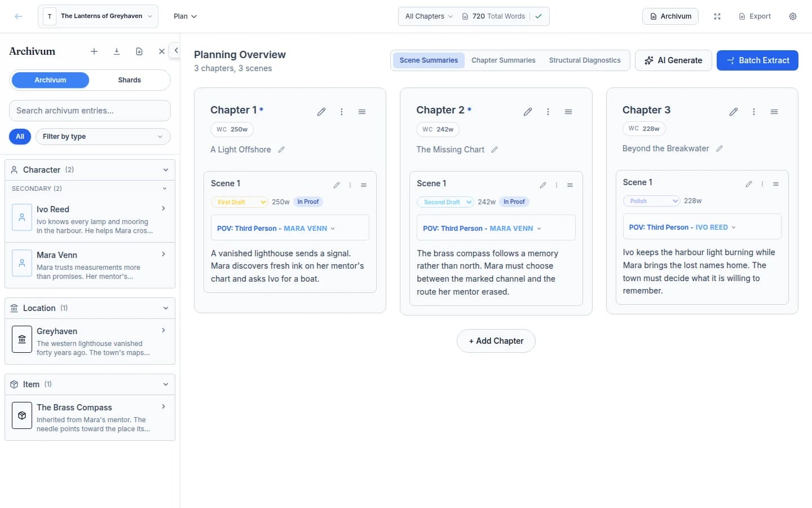Click the Export button
The width and height of the screenshot is (812, 508).
click(x=754, y=16)
